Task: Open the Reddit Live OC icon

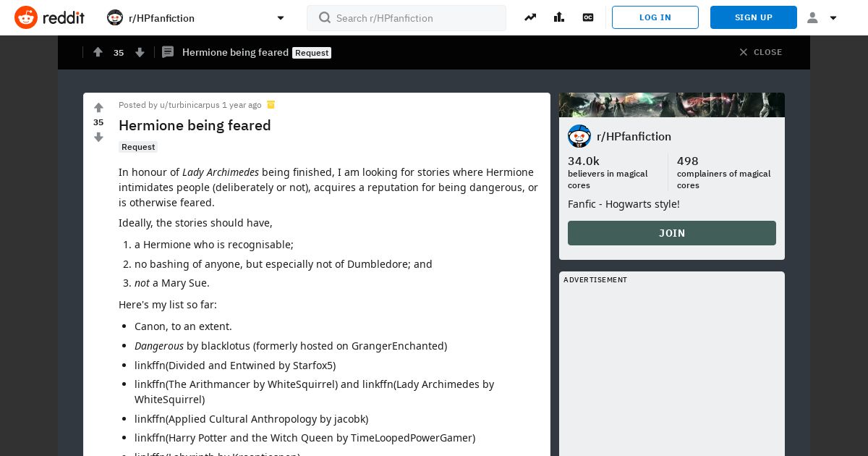Action: pos(588,17)
